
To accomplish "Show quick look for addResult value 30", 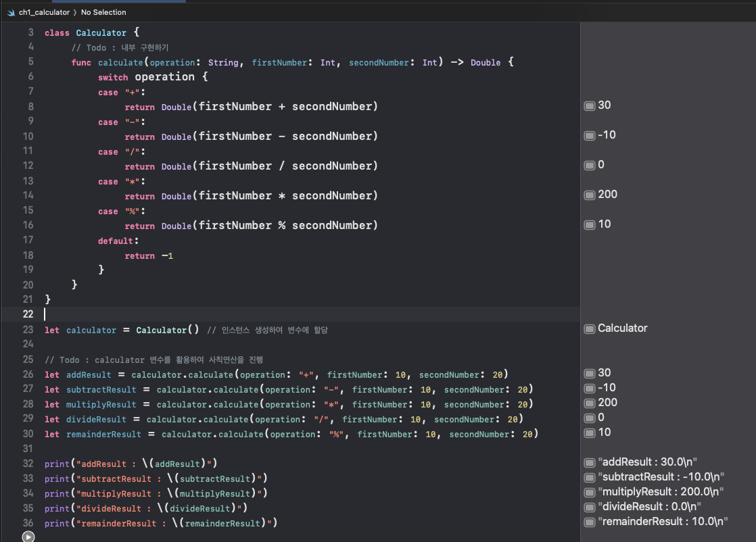I will 589,373.
